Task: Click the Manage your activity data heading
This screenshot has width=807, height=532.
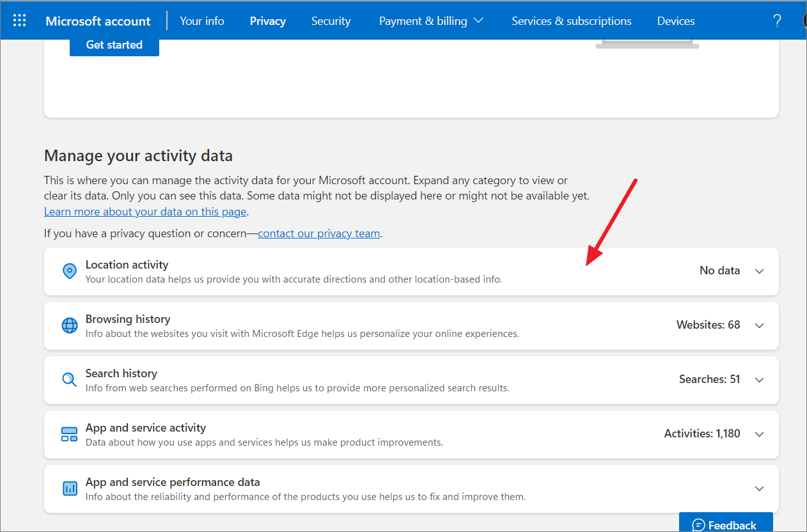Action: click(138, 156)
